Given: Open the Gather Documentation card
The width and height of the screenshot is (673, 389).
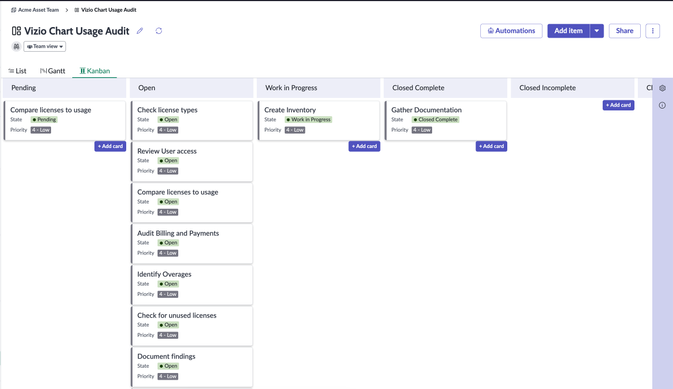Looking at the screenshot, I should [446, 121].
